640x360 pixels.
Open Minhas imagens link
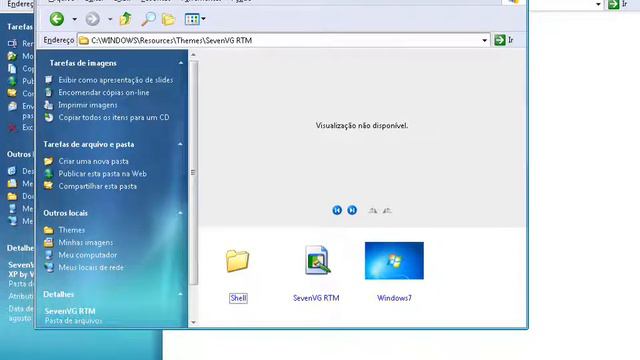[x=86, y=242]
